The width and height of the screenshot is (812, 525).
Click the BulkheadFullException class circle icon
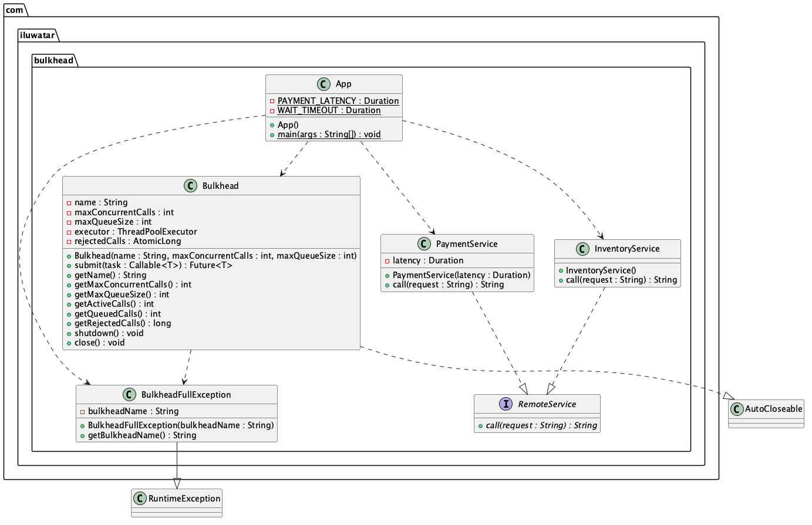coord(130,395)
